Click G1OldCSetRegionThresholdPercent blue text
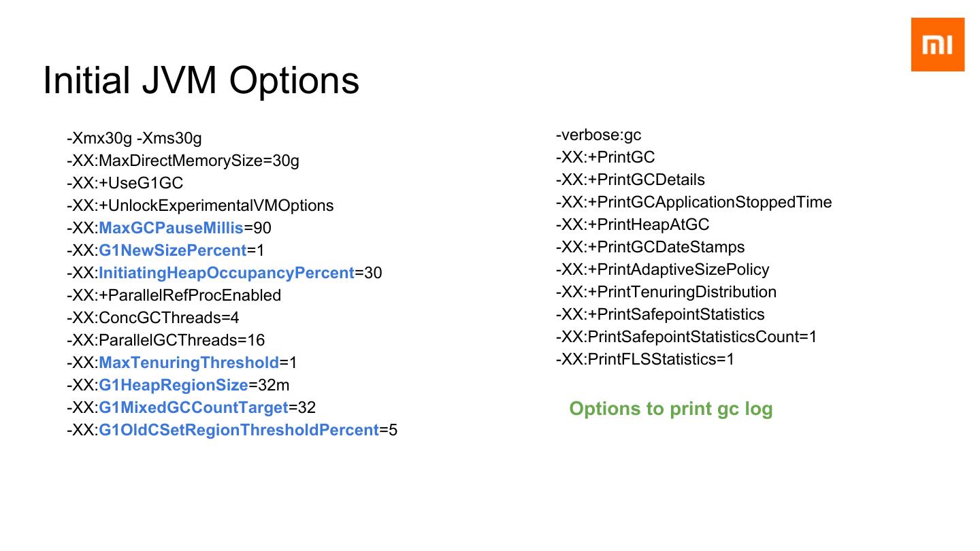 pyautogui.click(x=238, y=430)
